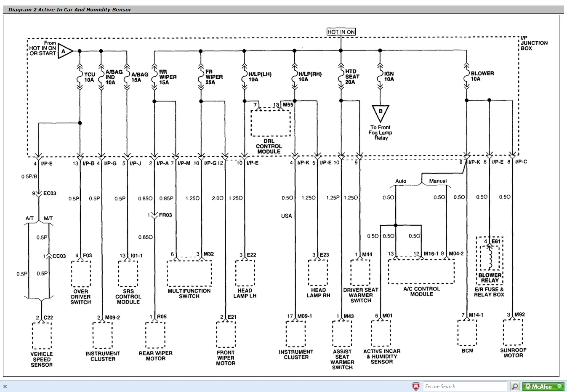Click the 'IGN 10A' fuse label
This screenshot has height=392, width=567.
click(389, 76)
